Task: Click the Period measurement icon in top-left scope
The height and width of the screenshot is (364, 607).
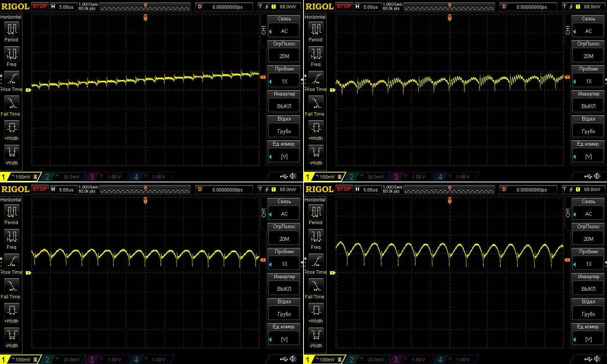Action: pos(11,29)
